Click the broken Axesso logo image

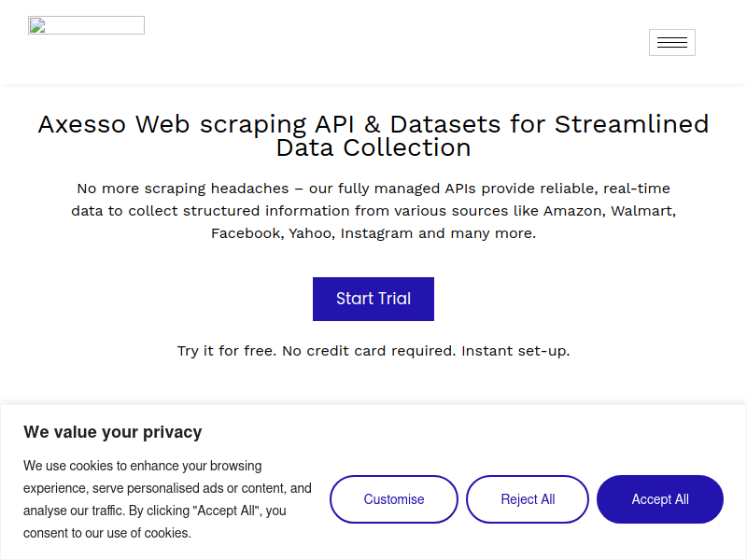click(x=86, y=25)
